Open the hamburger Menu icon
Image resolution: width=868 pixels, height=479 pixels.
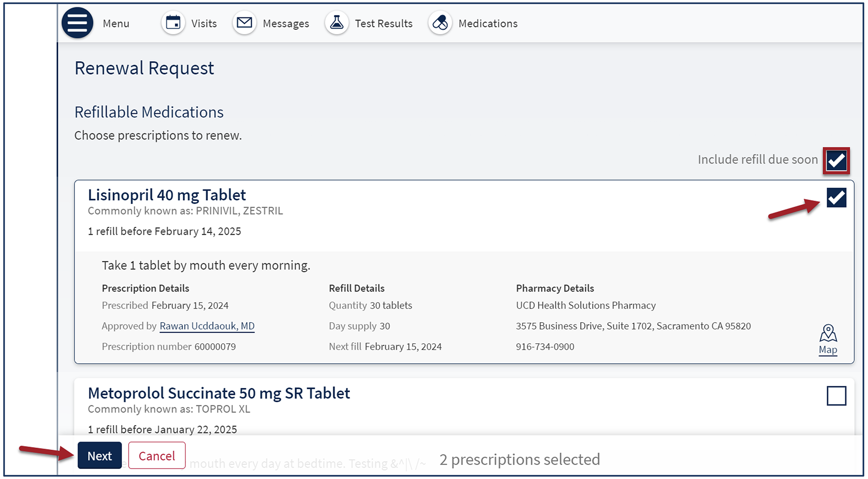click(77, 23)
